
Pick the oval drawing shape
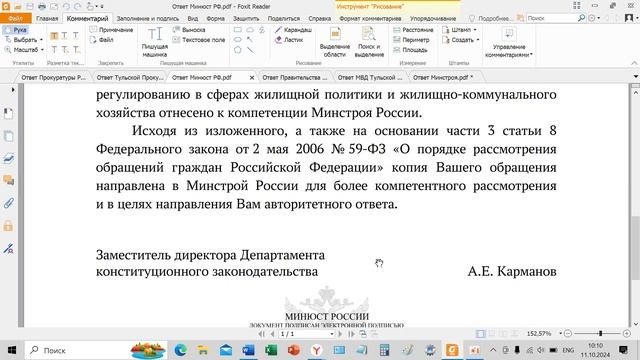point(238,40)
